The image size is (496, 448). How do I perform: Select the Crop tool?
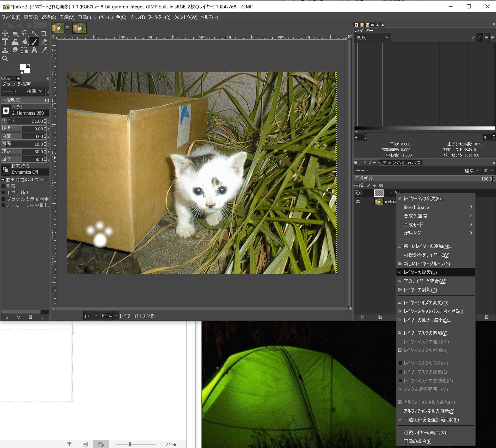tap(44, 33)
